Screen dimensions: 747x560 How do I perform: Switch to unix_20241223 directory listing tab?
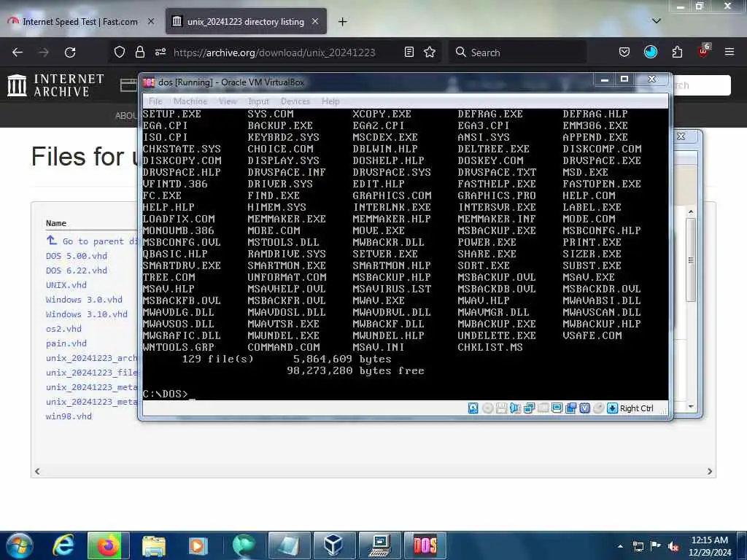click(x=246, y=21)
